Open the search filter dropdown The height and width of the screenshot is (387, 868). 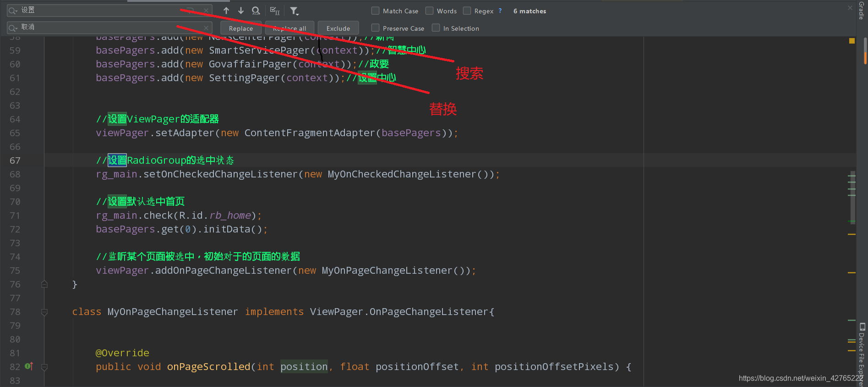pos(294,11)
